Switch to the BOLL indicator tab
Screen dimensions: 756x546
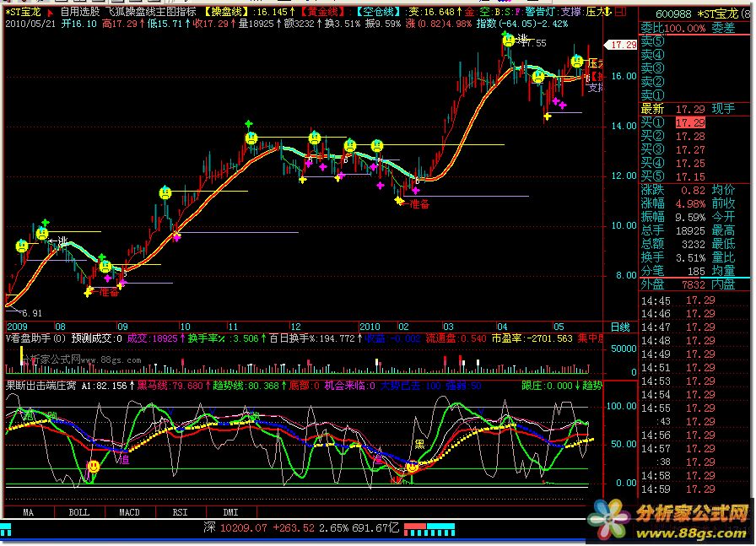click(x=78, y=511)
